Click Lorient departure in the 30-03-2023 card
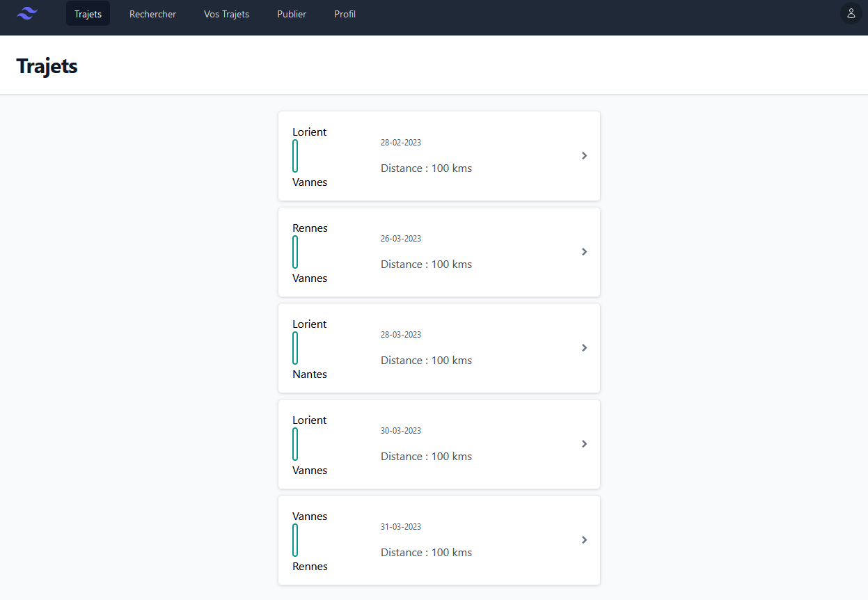The width and height of the screenshot is (868, 600). point(310,420)
